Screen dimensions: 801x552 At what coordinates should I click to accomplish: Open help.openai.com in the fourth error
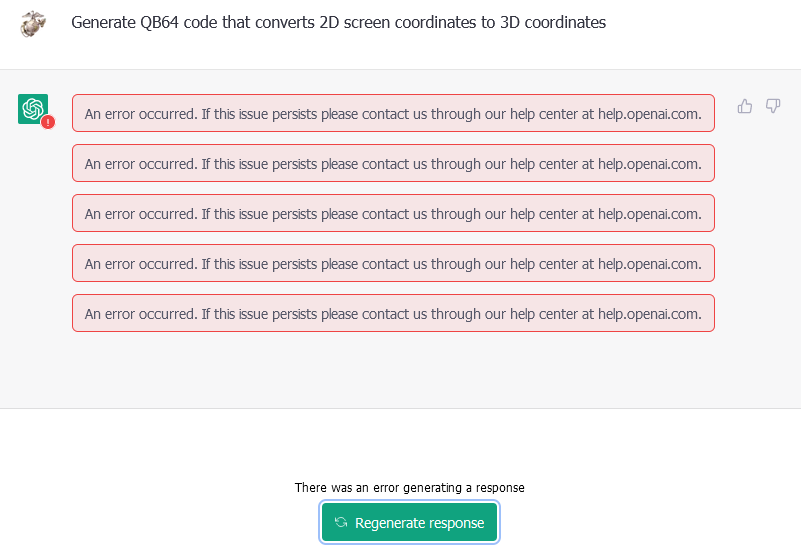649,264
